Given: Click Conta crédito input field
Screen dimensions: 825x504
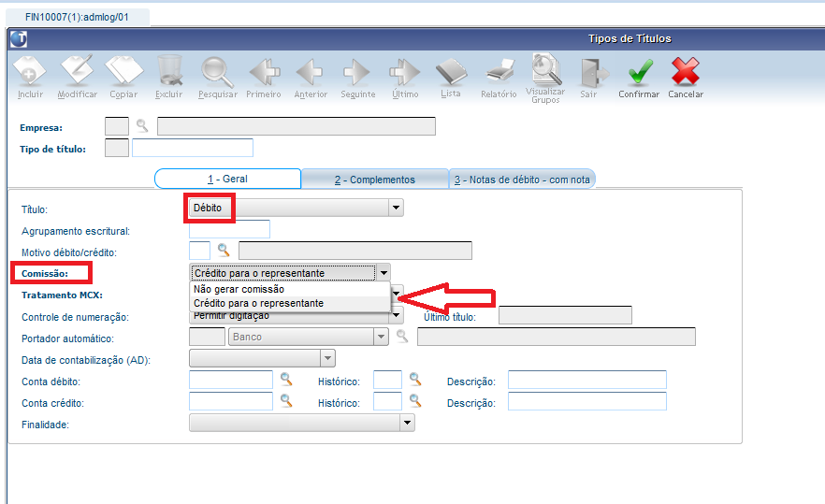Looking at the screenshot, I should point(231,401).
